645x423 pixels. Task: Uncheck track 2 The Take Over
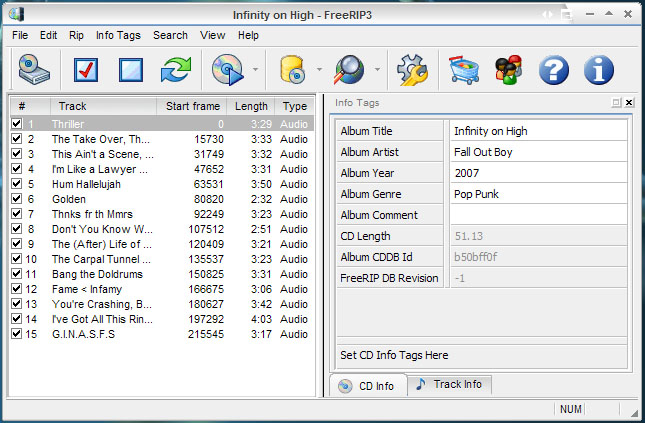[16, 139]
